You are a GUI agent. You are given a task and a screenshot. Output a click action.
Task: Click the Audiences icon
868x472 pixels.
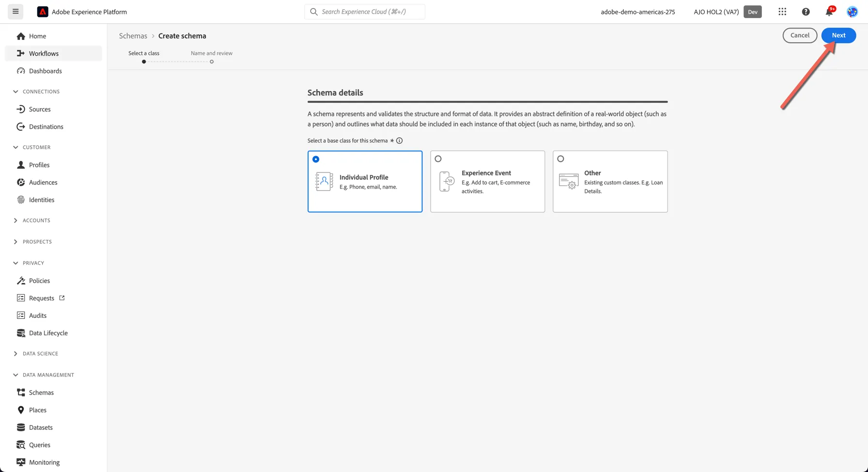pyautogui.click(x=21, y=183)
